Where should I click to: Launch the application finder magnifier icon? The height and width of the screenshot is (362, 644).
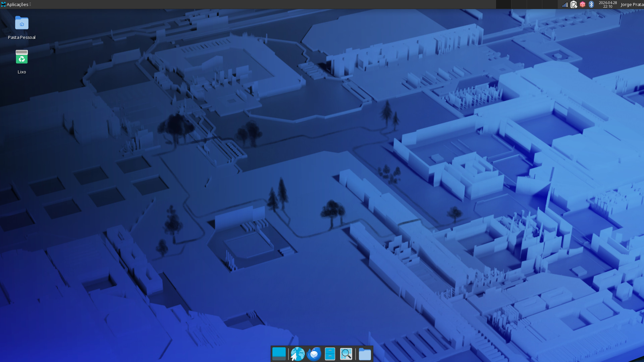346,354
